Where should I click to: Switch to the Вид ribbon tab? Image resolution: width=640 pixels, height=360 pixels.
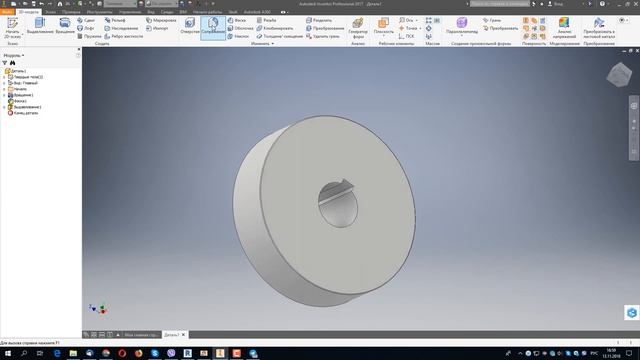click(151, 12)
